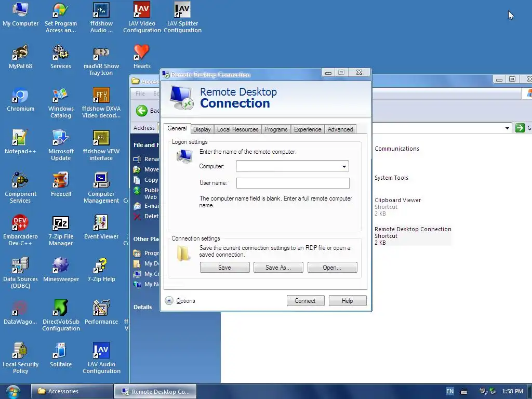Select the Clipboard Viewer shortcut
This screenshot has height=399, width=532.
click(x=397, y=207)
